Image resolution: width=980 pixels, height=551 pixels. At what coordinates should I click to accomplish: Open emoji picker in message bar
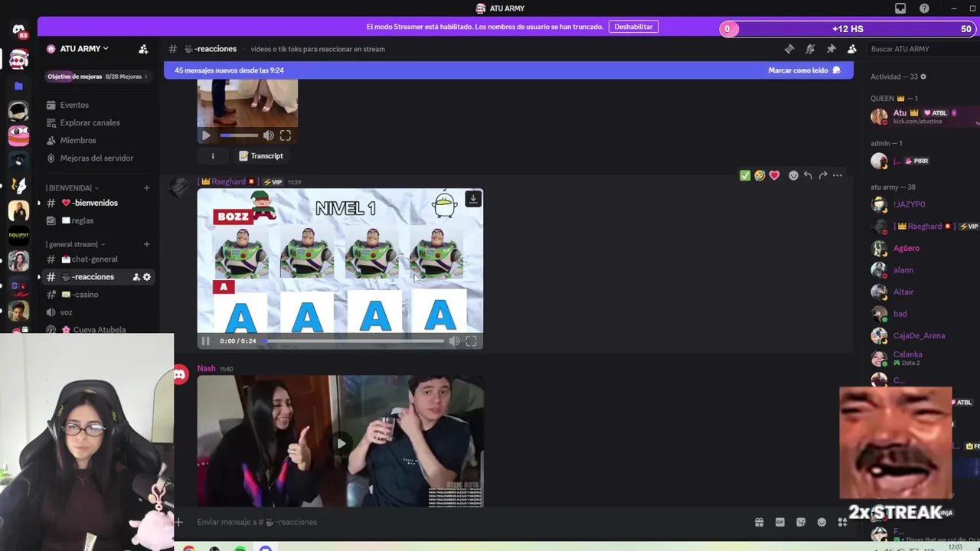822,522
